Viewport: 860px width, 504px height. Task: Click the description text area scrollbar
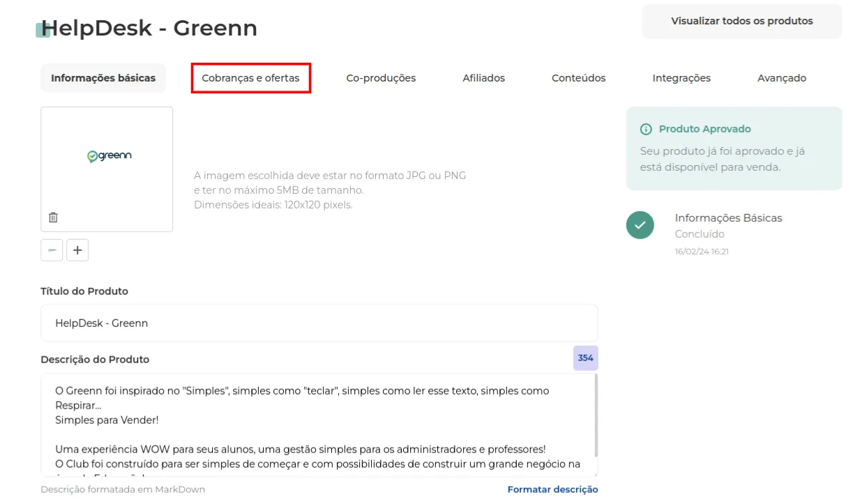596,417
